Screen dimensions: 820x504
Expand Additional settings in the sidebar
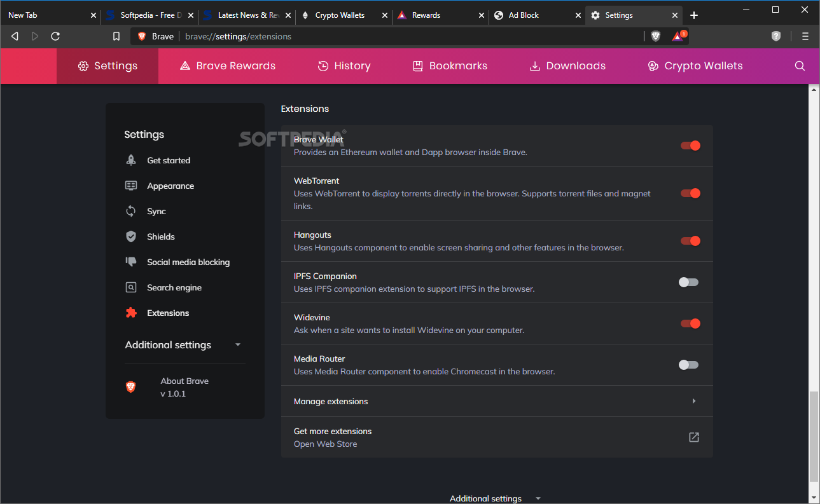pyautogui.click(x=183, y=345)
